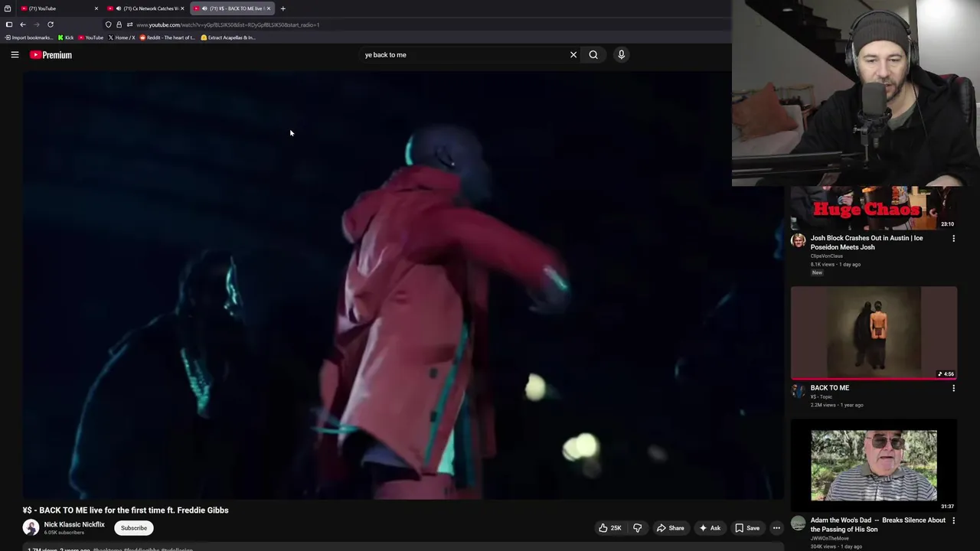
Task: Switch to 'Cx Network Catches' tab
Action: pos(145,8)
